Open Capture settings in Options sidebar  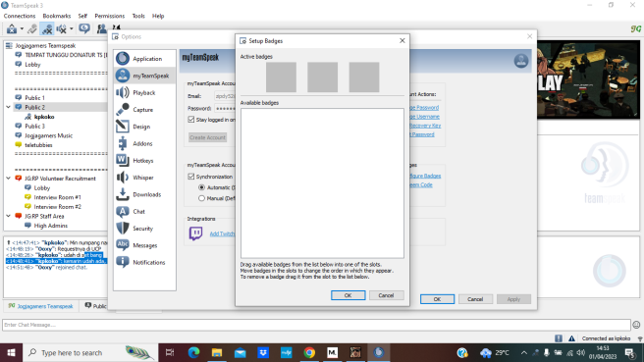point(144,110)
